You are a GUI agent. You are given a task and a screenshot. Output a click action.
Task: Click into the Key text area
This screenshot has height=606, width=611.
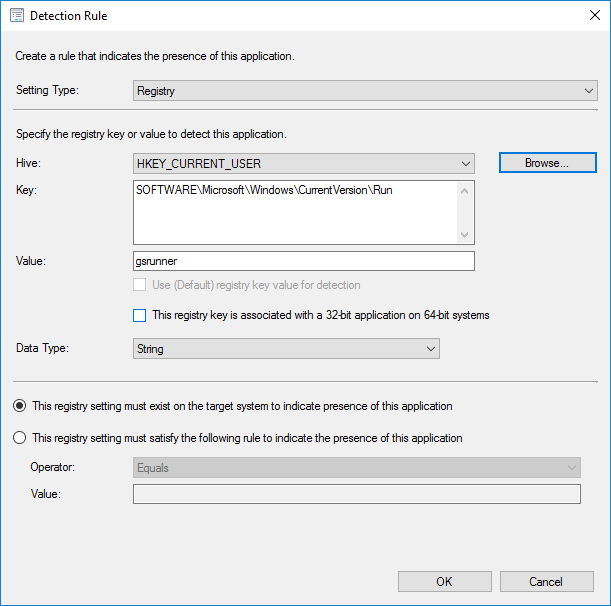(295, 212)
